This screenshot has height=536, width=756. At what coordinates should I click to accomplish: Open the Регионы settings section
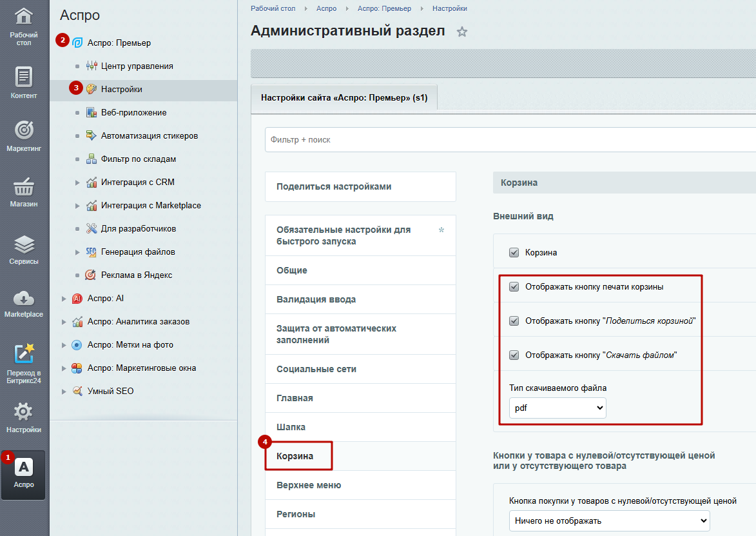(x=360, y=514)
